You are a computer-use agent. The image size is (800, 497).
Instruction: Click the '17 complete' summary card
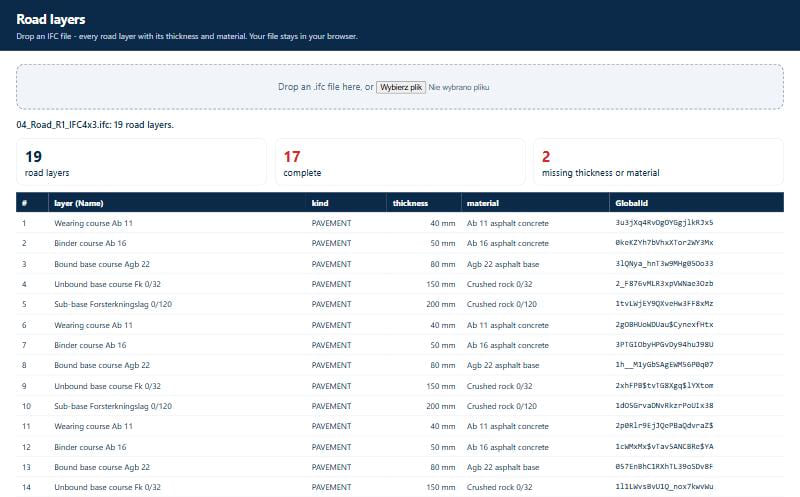pyautogui.click(x=400, y=162)
